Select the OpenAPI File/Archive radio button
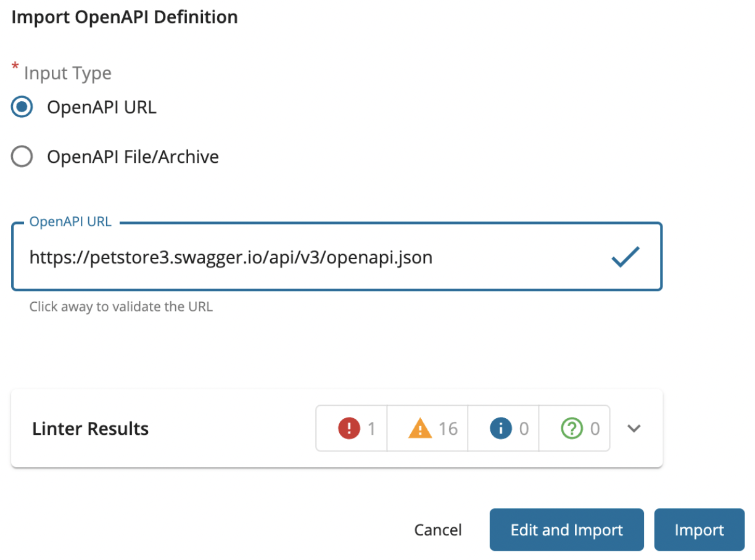The image size is (755, 560). [22, 156]
